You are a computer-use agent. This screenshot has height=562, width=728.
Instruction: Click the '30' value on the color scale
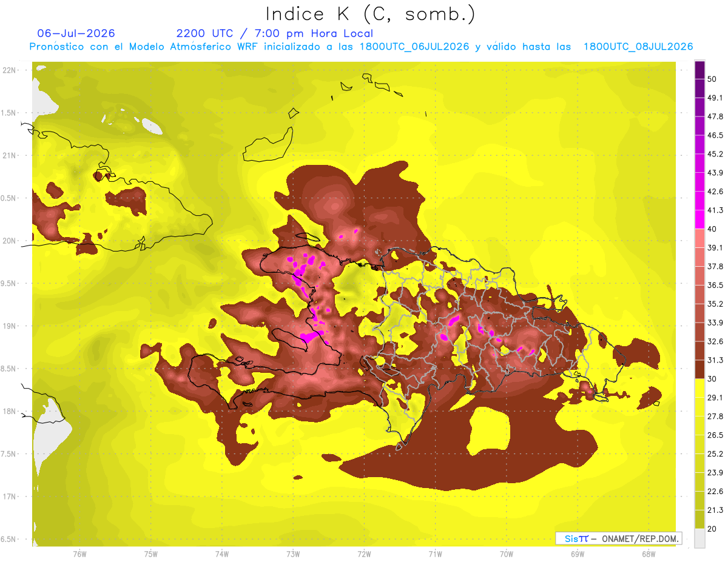click(712, 379)
